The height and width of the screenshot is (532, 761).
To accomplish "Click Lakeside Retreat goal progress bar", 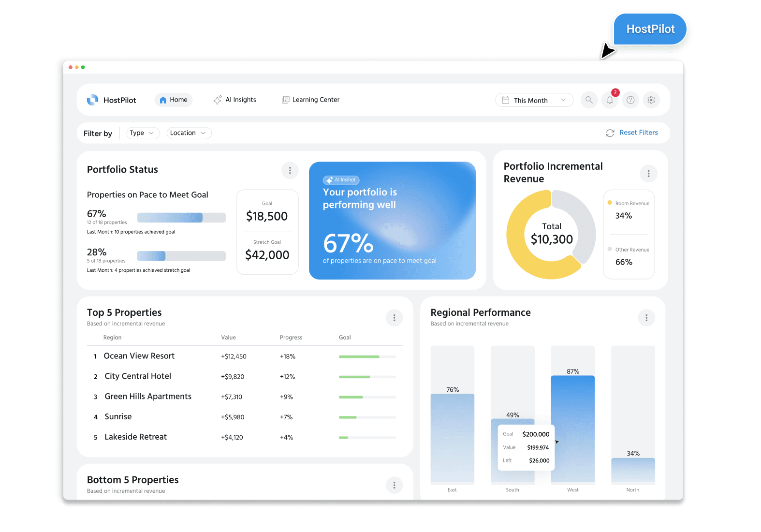I will [x=367, y=438].
